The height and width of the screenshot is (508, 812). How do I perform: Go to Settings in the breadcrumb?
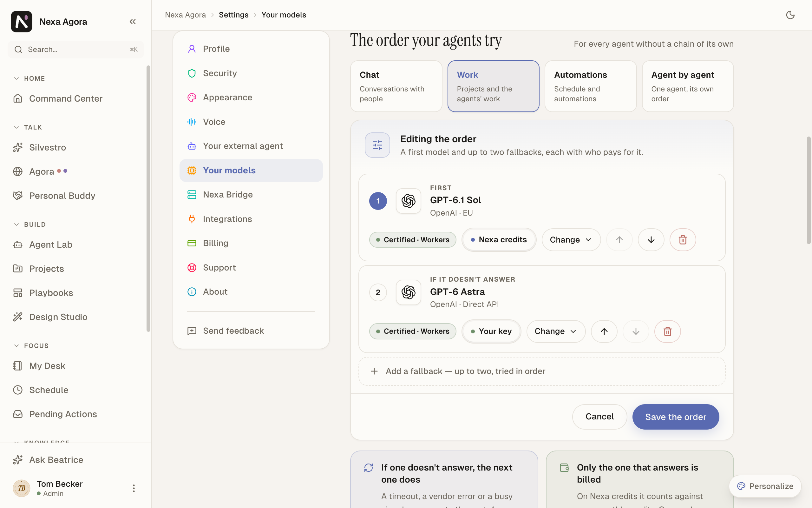(x=233, y=15)
